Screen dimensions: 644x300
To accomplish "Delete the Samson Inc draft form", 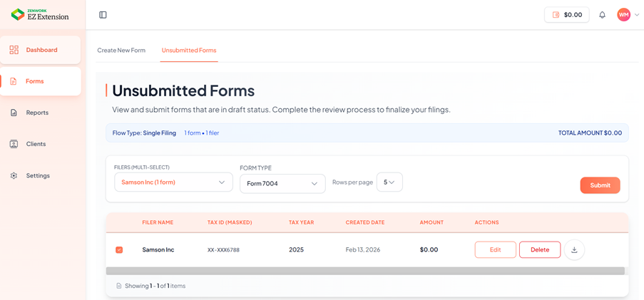I will [540, 250].
